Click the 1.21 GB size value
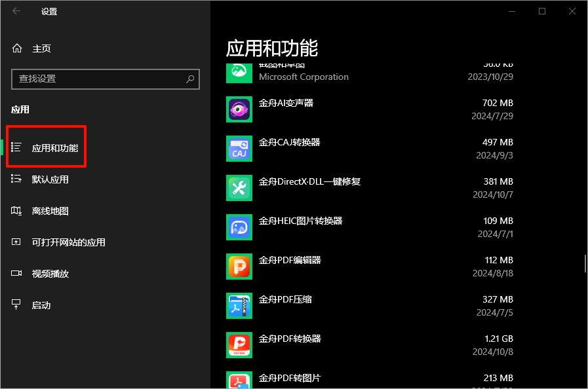The image size is (588, 389). click(499, 339)
